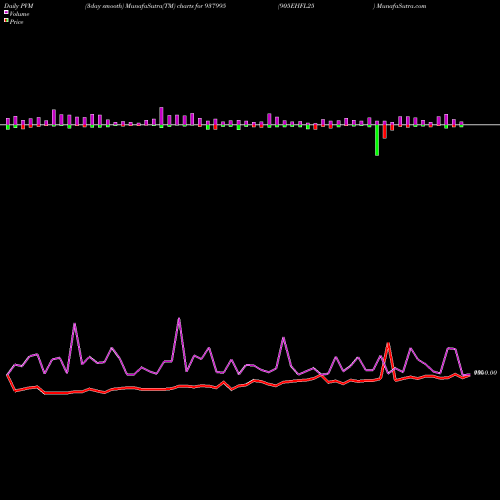Click the Volume legend color swatch

tap(6, 13)
